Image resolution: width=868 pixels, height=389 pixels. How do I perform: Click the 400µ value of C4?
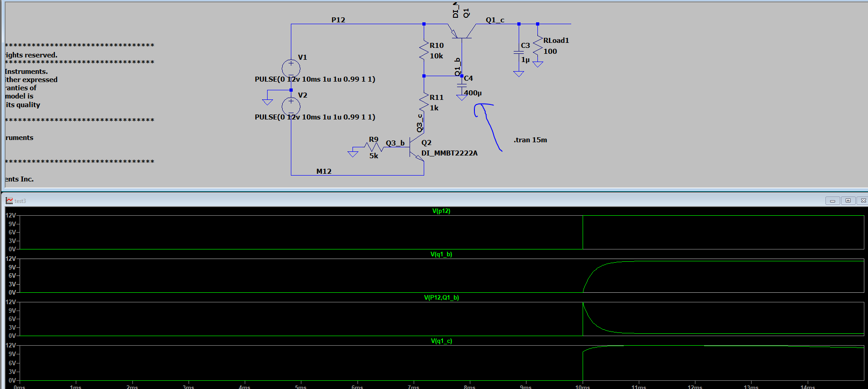[x=473, y=93]
